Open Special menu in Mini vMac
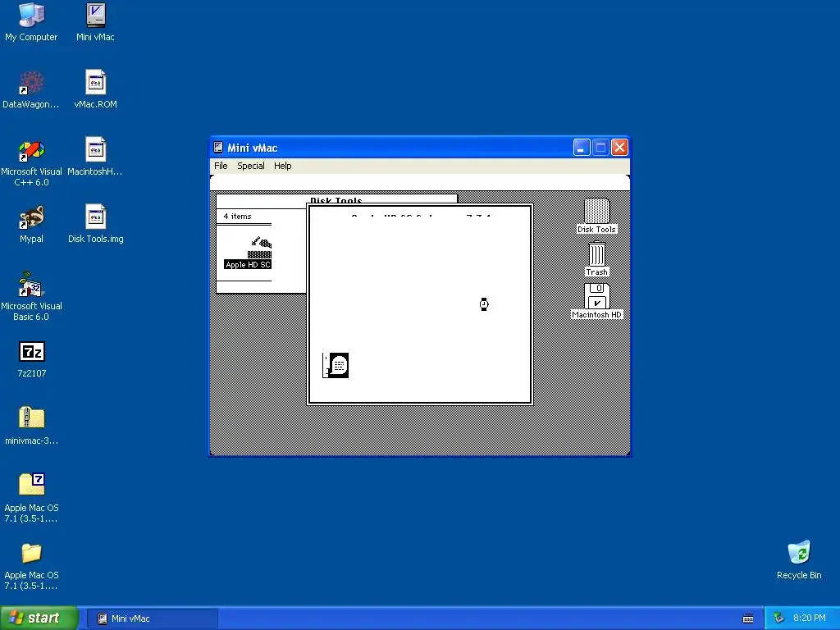This screenshot has width=840, height=630. [251, 166]
